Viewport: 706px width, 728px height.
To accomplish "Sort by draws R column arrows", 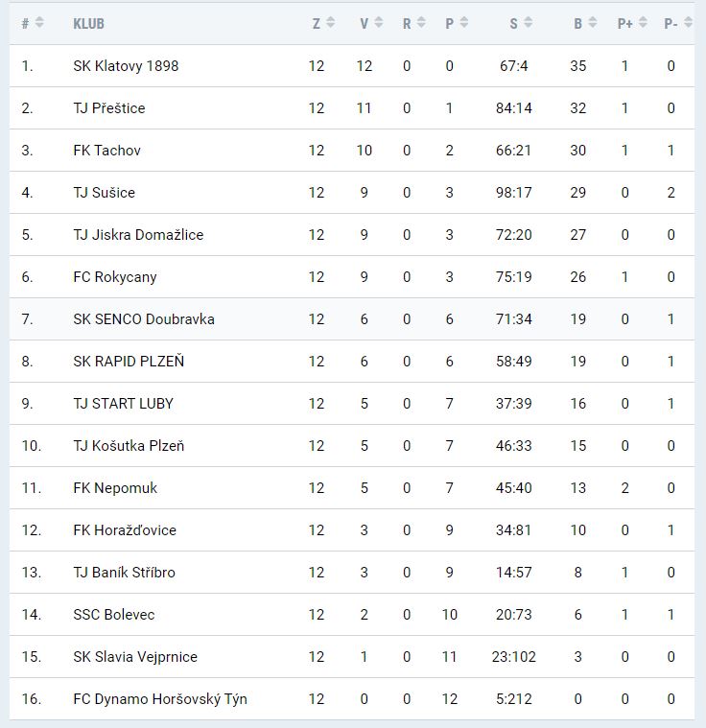I will [x=420, y=23].
